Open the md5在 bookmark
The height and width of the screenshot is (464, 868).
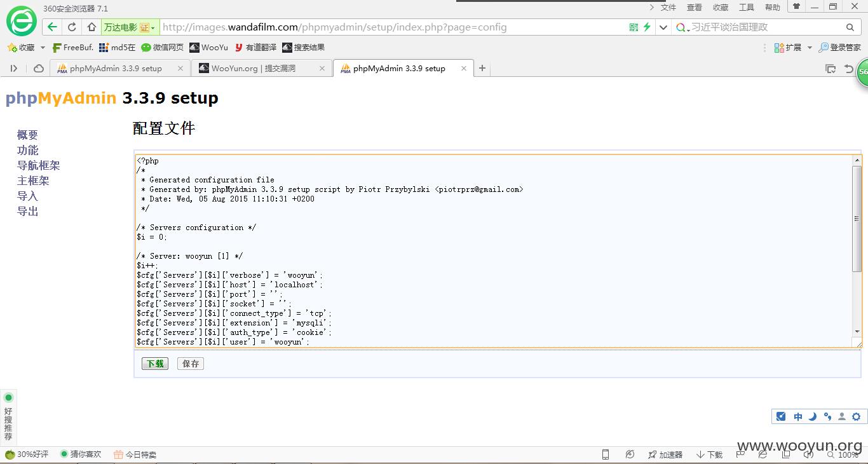pyautogui.click(x=118, y=48)
